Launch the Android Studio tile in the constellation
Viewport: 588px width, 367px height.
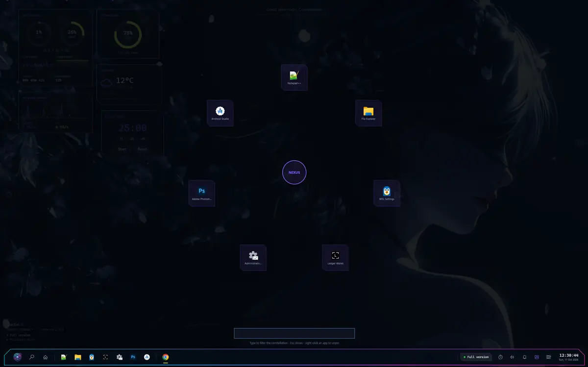pyautogui.click(x=220, y=113)
